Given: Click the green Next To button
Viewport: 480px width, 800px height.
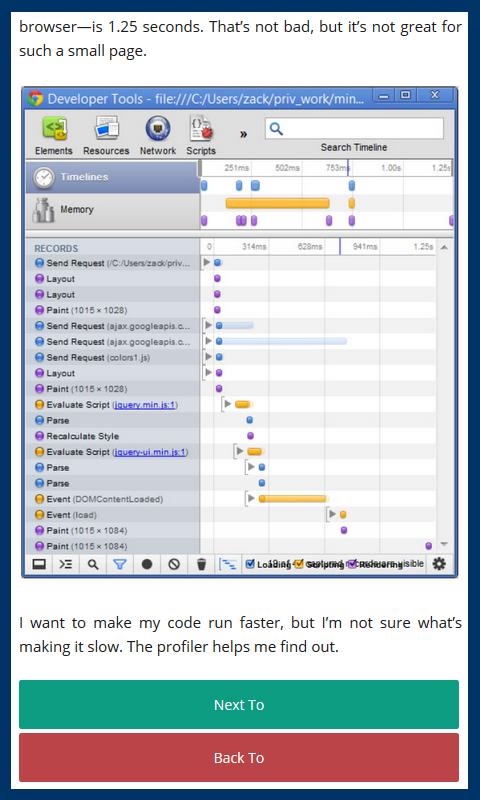Looking at the screenshot, I should (x=239, y=705).
